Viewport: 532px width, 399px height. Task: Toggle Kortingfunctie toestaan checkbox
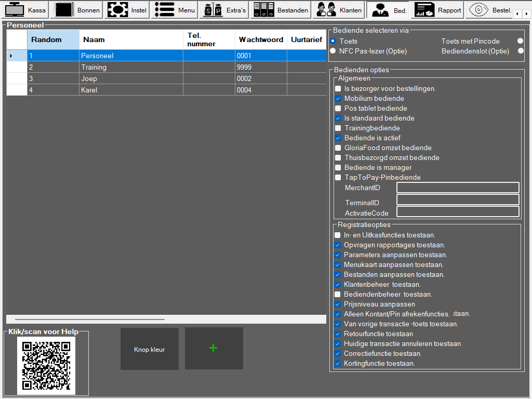click(338, 364)
